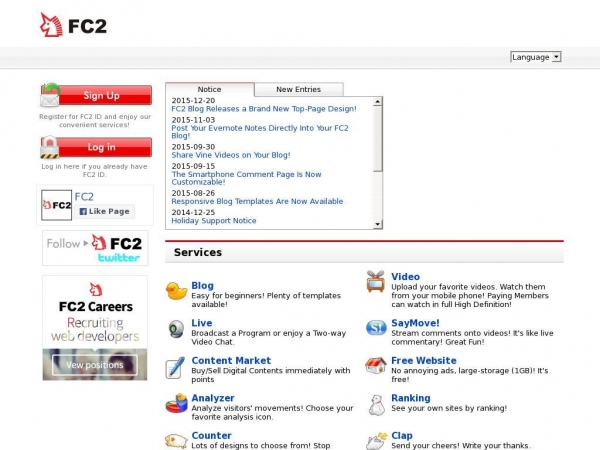Open the SayMove! service link
This screenshot has height=450, width=600.
(415, 323)
